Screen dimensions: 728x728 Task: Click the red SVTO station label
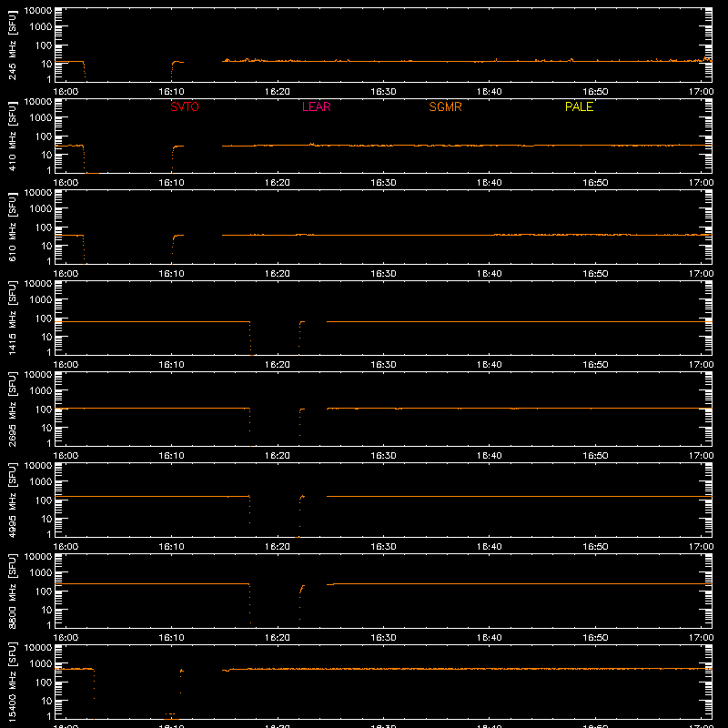tap(185, 106)
